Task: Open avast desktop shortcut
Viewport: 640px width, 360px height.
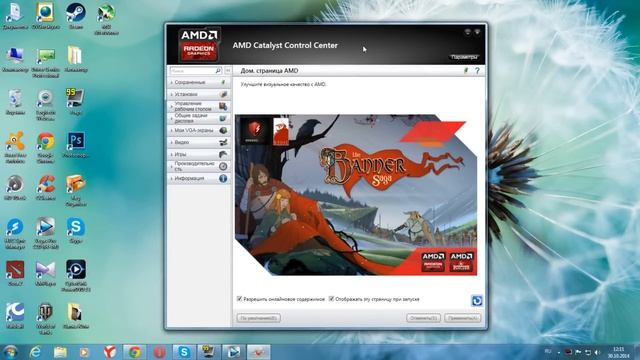Action: 15,147
